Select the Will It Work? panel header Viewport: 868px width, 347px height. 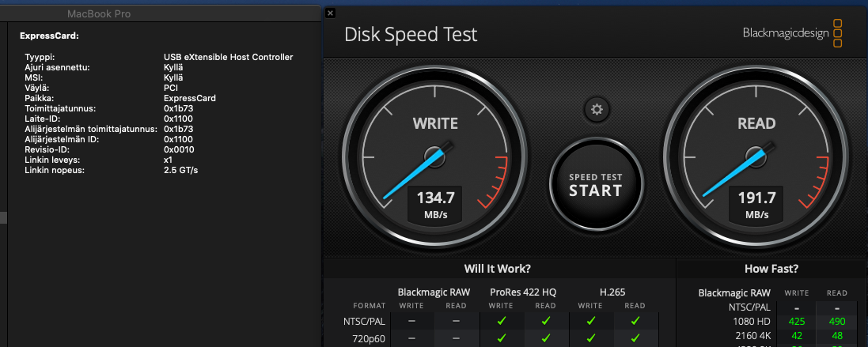coord(497,269)
